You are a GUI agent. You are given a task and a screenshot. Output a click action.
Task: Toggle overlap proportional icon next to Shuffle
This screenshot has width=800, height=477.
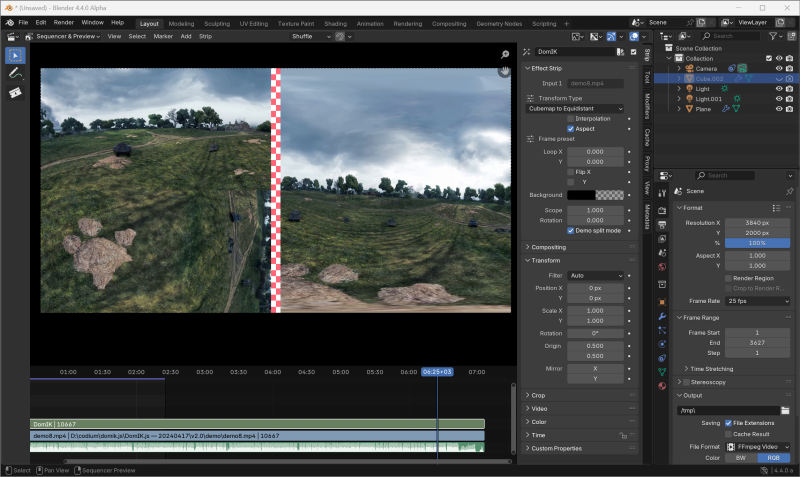(340, 37)
